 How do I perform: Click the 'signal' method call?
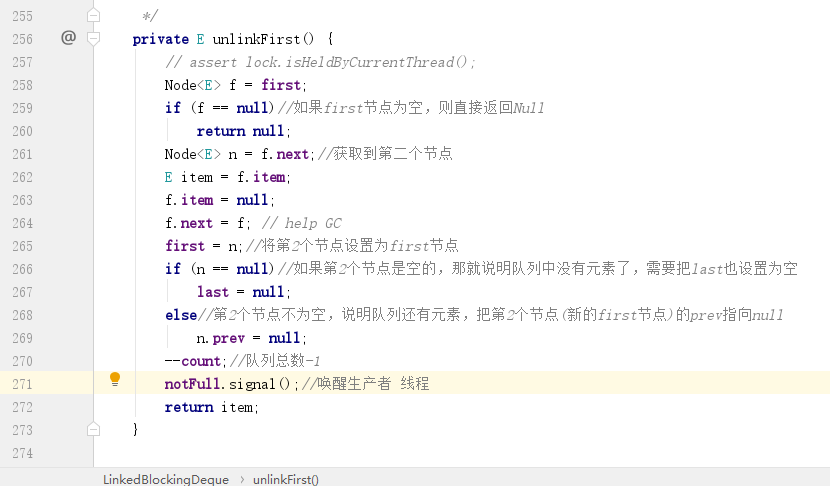point(252,384)
